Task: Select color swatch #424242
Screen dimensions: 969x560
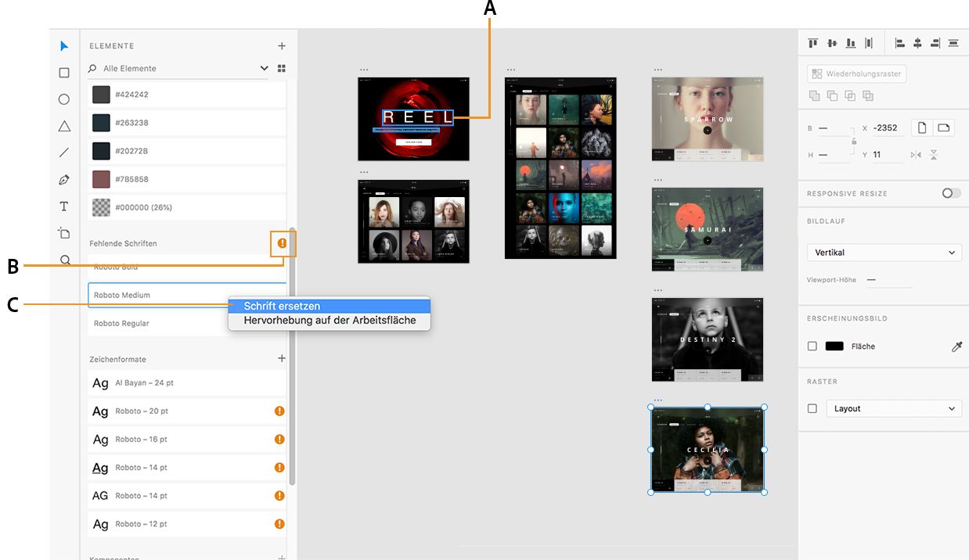Action: [101, 95]
